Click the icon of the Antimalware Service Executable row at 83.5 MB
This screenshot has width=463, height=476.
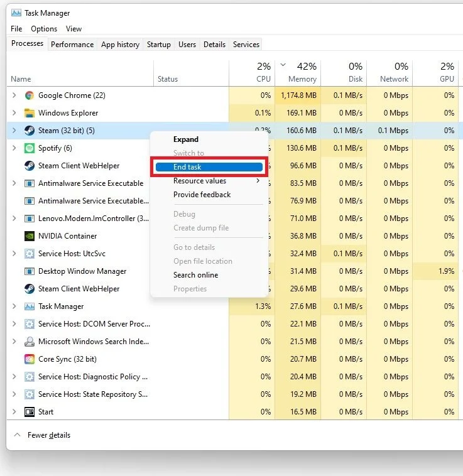pos(30,183)
